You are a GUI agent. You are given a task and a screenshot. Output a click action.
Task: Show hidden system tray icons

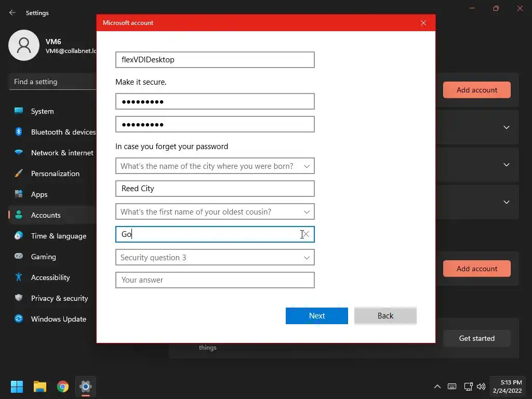click(x=437, y=387)
